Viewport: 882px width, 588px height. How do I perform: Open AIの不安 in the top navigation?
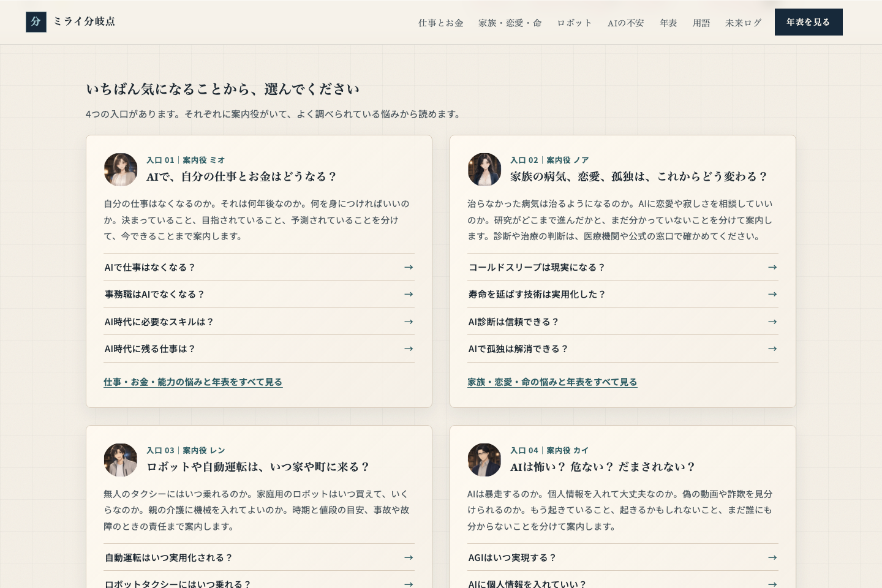[626, 23]
